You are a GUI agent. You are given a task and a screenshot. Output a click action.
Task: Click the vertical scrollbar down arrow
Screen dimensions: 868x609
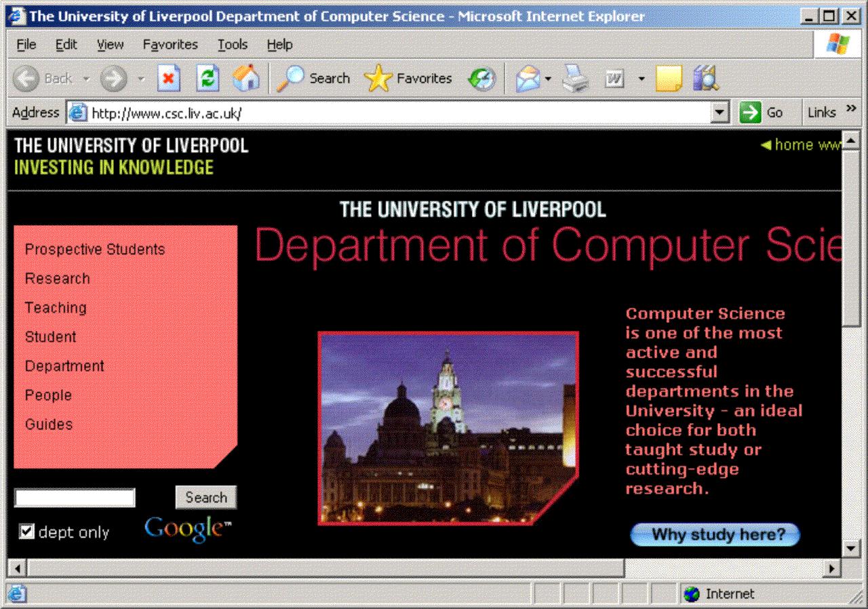851,548
